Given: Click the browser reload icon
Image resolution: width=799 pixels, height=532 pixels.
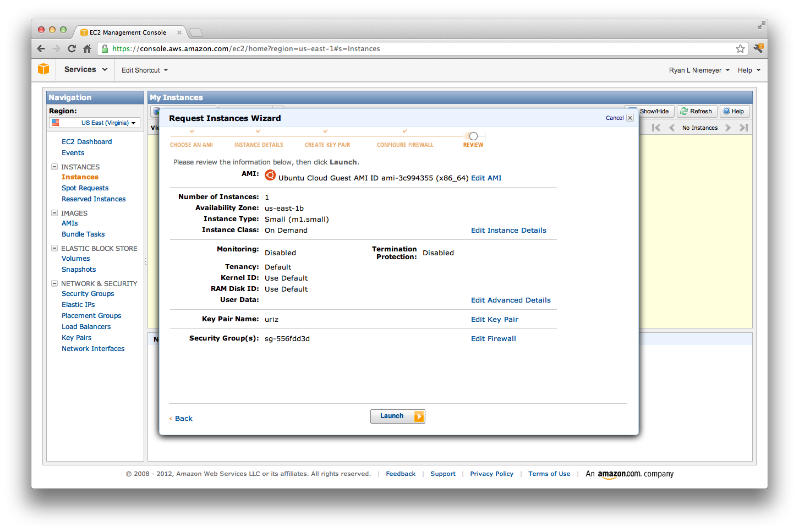Looking at the screenshot, I should tap(72, 48).
